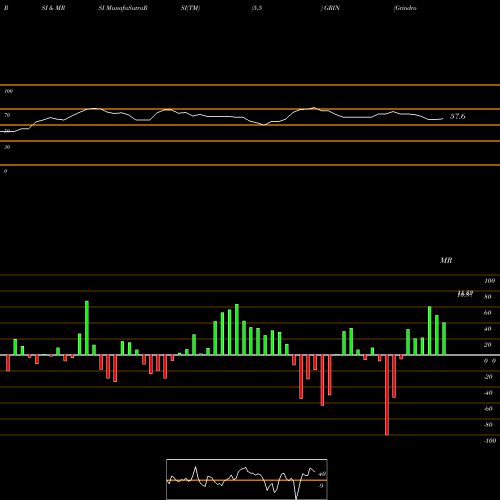The width and height of the screenshot is (500, 500).
Task: Select the ') GRIN' ticker label
Action: click(x=330, y=8)
